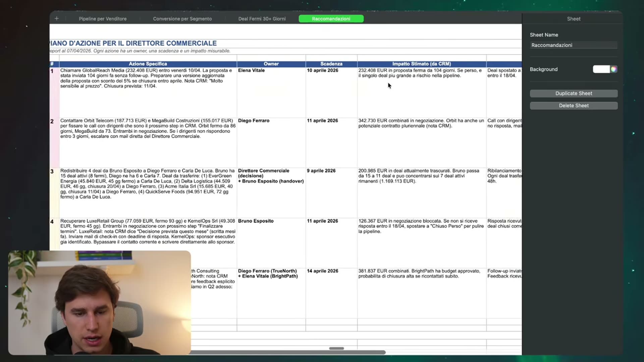Select the Diego Ferraro (TrueNorth) owner cell

[271, 293]
